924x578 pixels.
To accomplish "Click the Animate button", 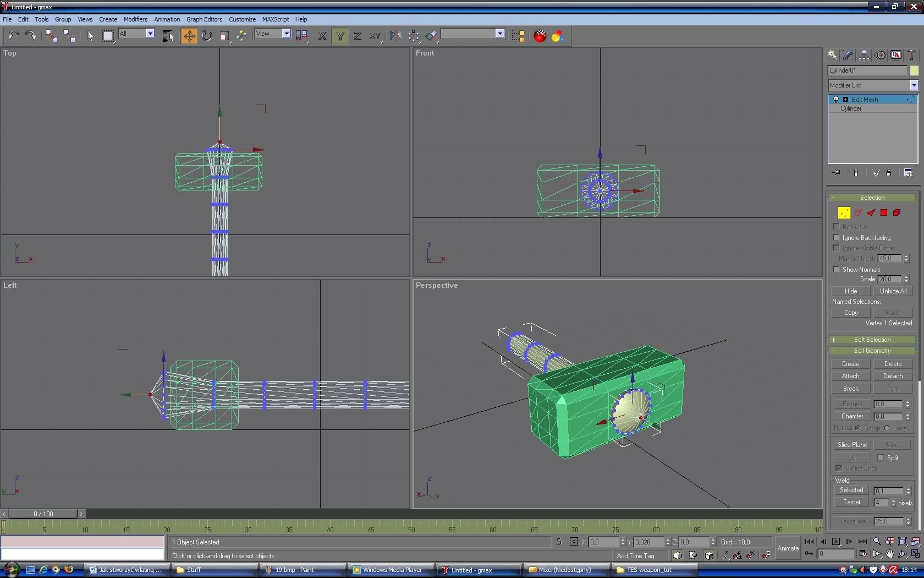I will pyautogui.click(x=788, y=548).
